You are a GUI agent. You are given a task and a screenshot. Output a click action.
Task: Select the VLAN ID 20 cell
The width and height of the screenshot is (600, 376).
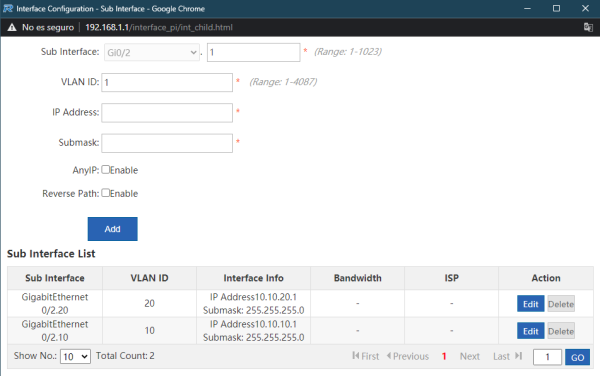point(149,303)
